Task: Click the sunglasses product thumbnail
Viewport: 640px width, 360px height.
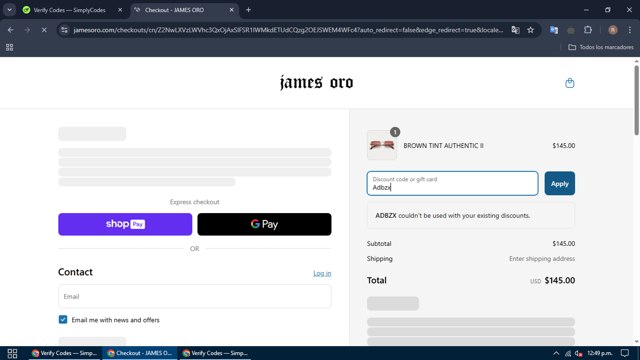Action: (x=382, y=145)
